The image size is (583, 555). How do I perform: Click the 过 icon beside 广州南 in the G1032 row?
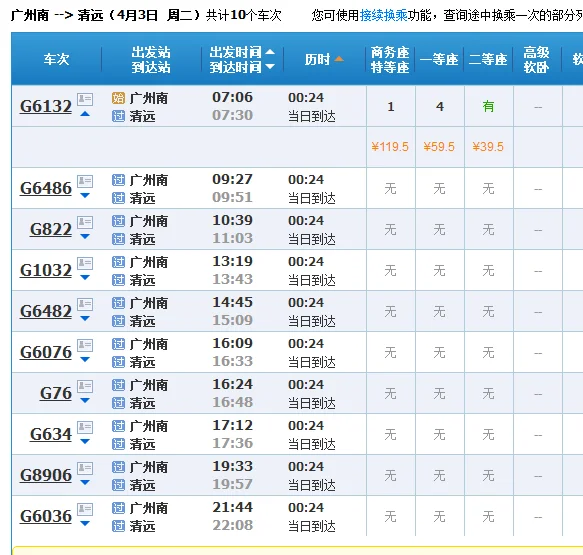tap(118, 262)
